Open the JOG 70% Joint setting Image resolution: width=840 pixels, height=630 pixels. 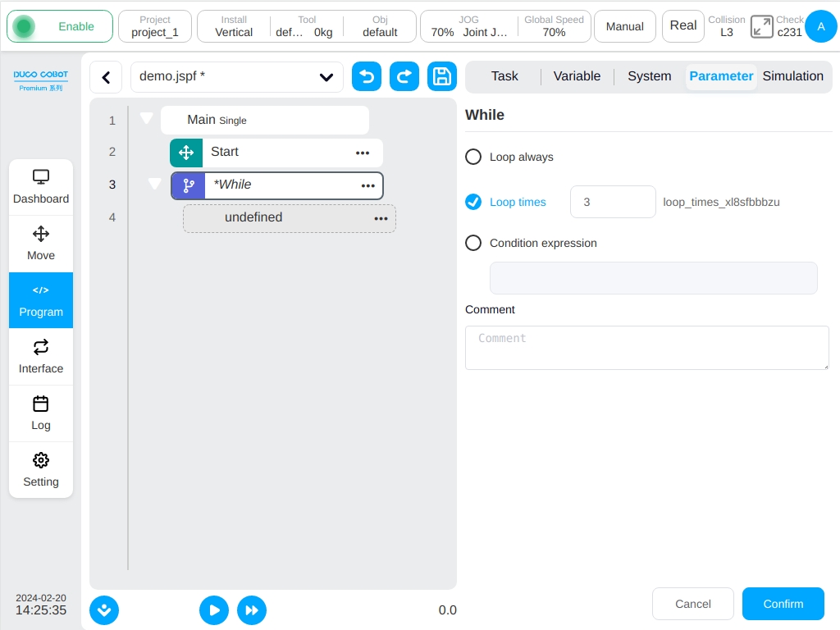pyautogui.click(x=468, y=26)
